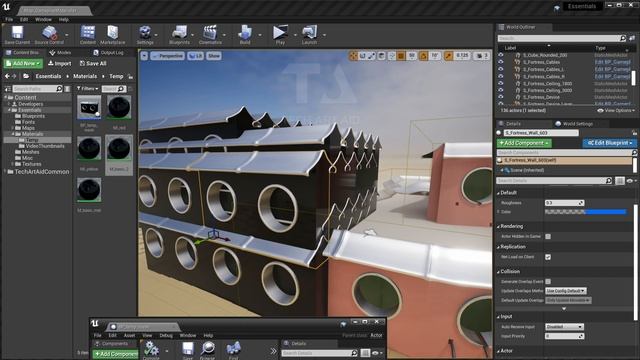This screenshot has width=640, height=360.
Task: Click Add Component in the Details panel
Action: (524, 143)
